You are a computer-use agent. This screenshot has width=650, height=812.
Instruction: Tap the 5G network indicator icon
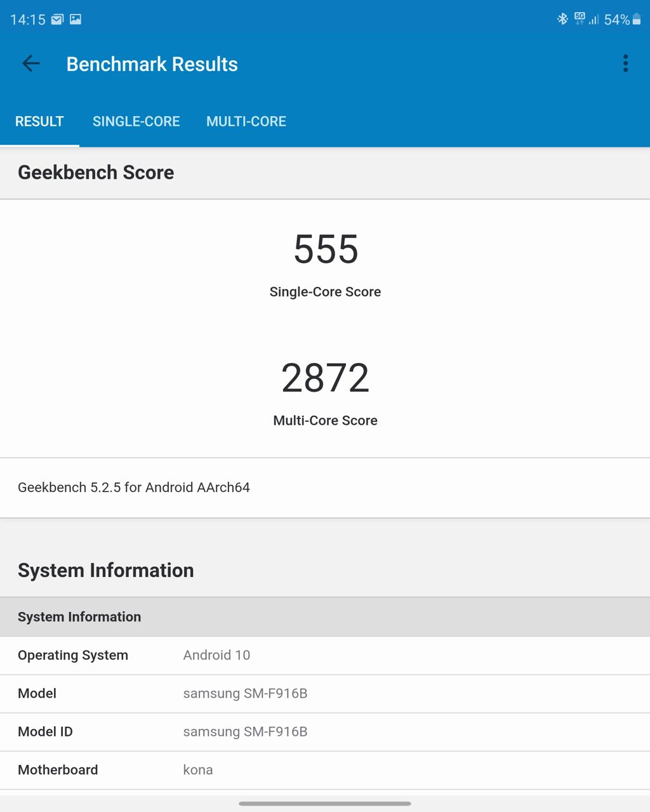point(579,19)
